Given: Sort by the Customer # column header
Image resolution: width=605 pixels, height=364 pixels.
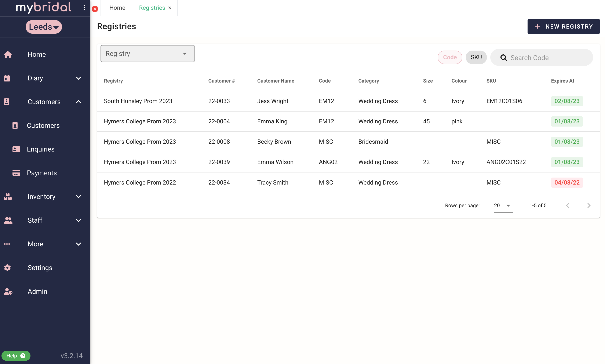Looking at the screenshot, I should (221, 81).
